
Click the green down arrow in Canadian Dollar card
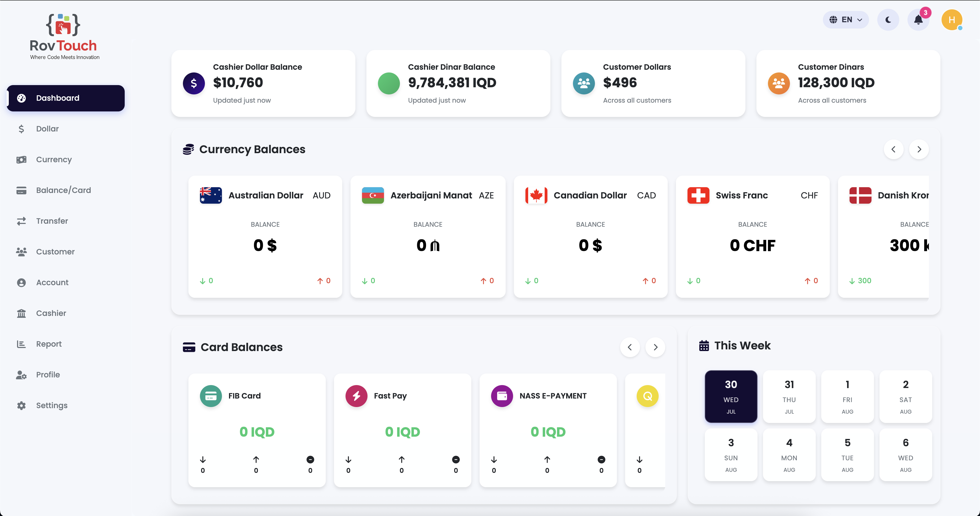(528, 281)
